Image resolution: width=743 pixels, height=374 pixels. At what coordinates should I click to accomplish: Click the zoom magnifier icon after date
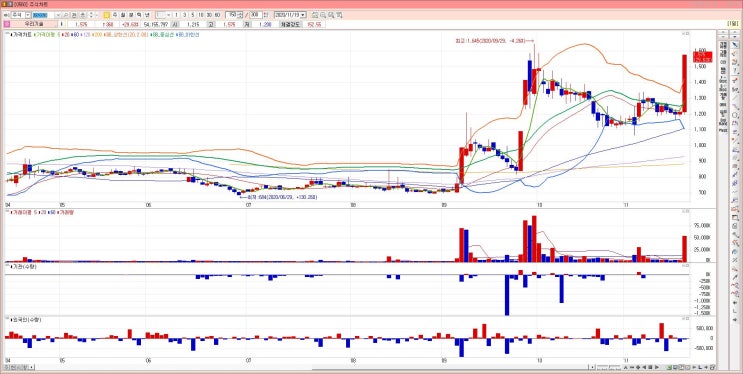[x=323, y=15]
